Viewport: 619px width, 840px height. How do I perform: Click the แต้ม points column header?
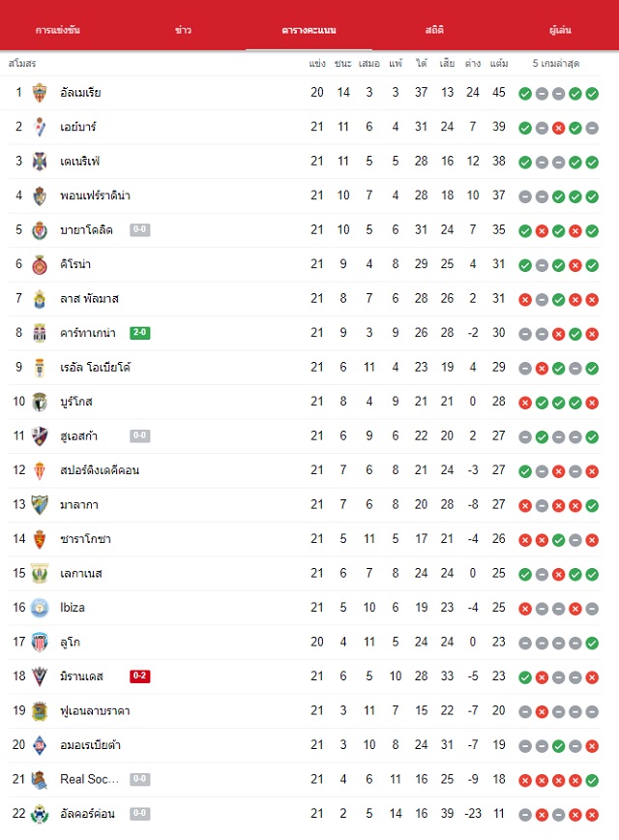[498, 63]
